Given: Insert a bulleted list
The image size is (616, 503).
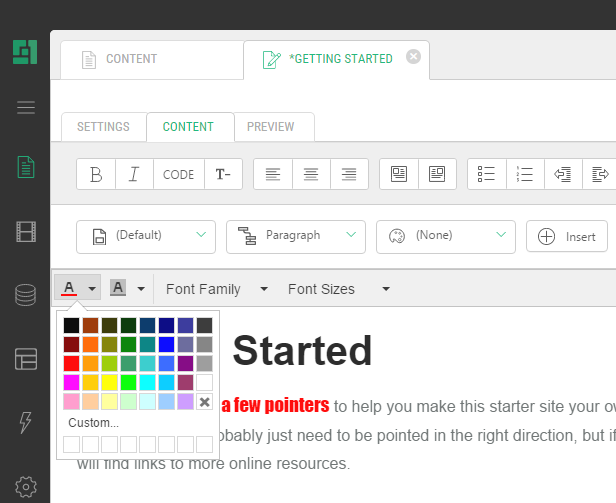Looking at the screenshot, I should pyautogui.click(x=486, y=174).
